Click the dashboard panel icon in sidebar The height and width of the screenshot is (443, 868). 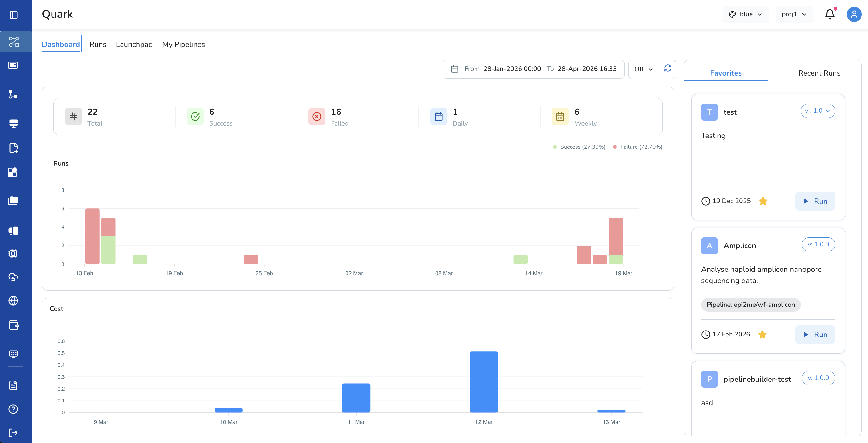pyautogui.click(x=13, y=65)
